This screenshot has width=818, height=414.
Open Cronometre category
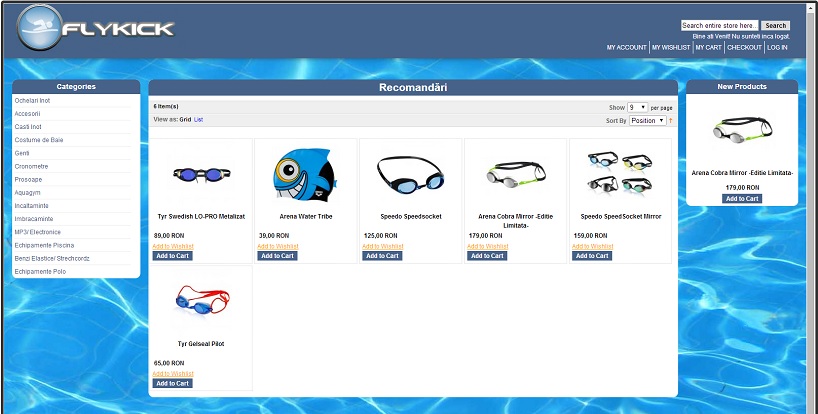click(31, 167)
